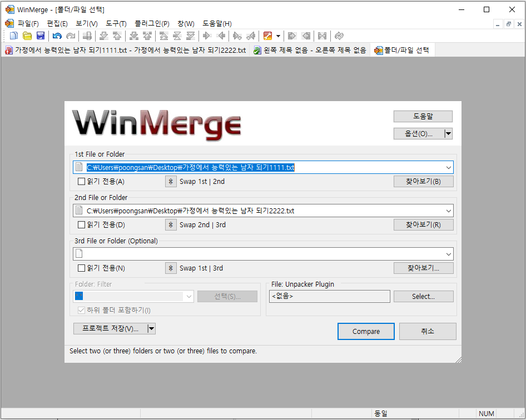Open the 프로젝트 저장(V) split arrow
This screenshot has height=420, width=526.
tap(151, 329)
